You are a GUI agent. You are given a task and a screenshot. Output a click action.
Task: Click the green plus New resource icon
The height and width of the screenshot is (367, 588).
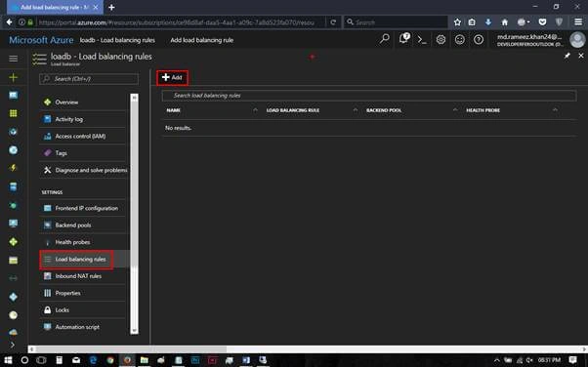pos(13,77)
